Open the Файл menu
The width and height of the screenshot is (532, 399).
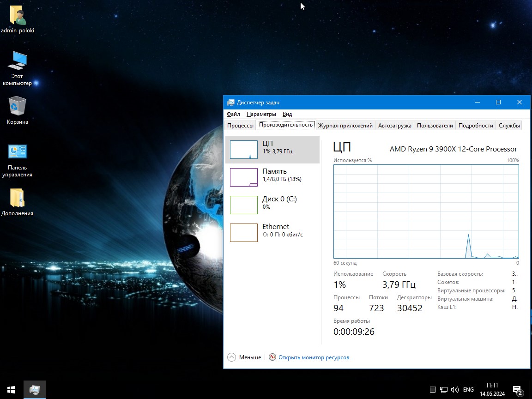pos(233,114)
